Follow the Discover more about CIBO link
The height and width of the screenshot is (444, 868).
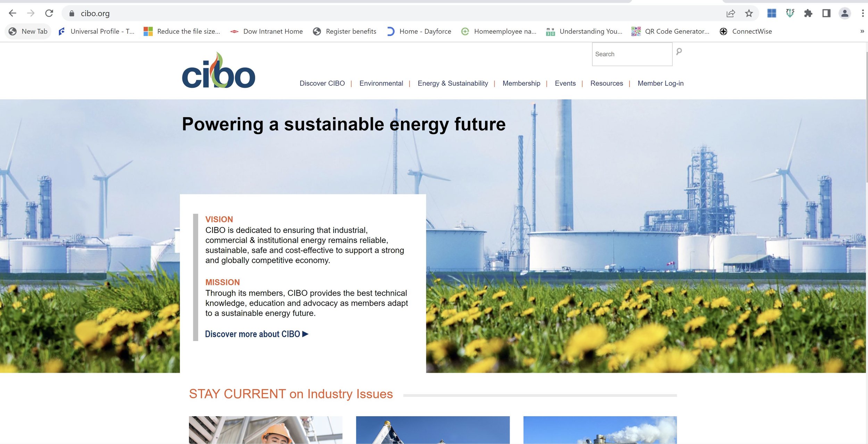coord(257,334)
